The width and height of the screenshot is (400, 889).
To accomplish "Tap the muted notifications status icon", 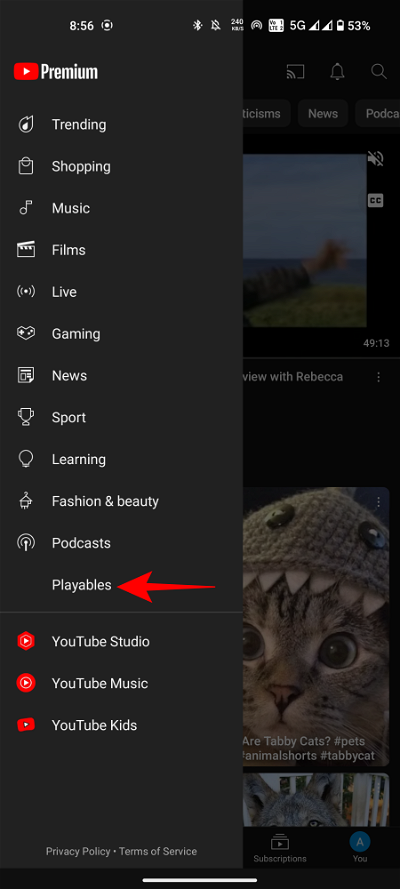I will pyautogui.click(x=215, y=26).
